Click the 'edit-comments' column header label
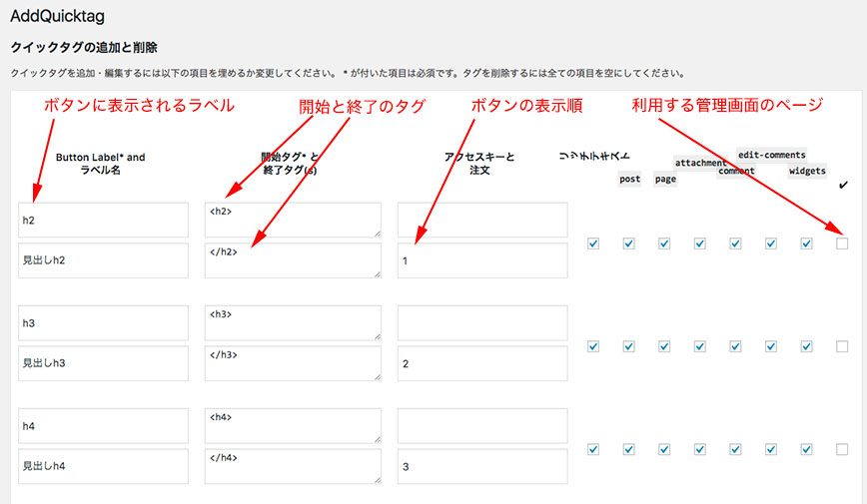Viewport: 867px width, 504px height. pyautogui.click(x=772, y=155)
